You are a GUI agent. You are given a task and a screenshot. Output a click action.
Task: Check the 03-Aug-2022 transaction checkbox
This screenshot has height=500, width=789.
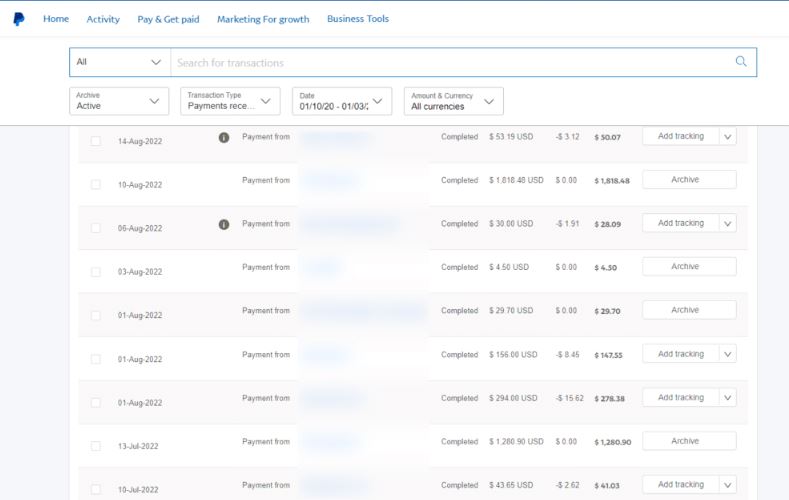click(96, 272)
